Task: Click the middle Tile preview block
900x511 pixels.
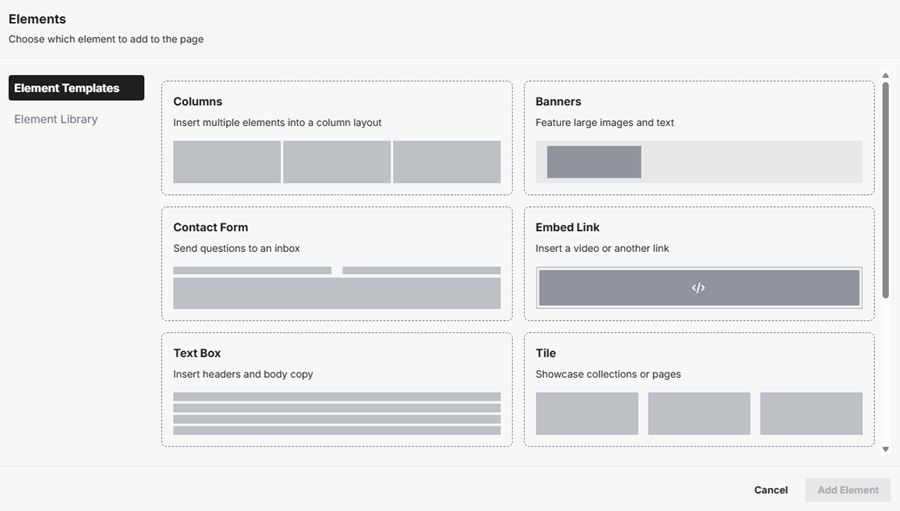Action: tap(699, 413)
